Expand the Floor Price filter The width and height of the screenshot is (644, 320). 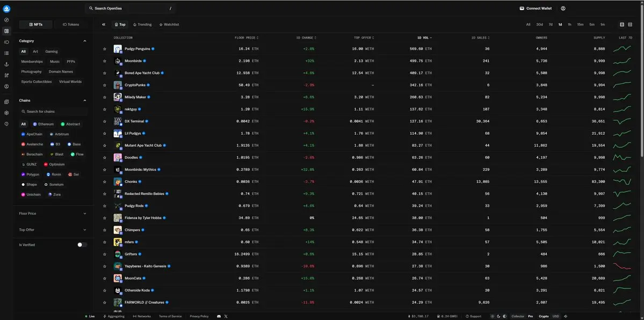click(53, 214)
